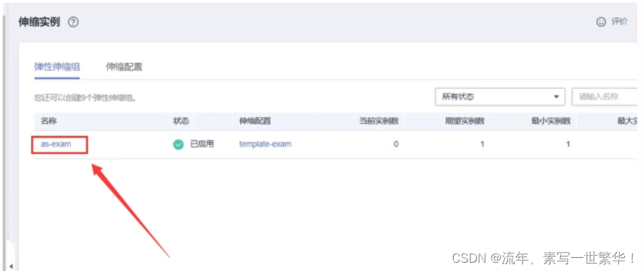The width and height of the screenshot is (644, 271).
Task: Click the smiley face 评价 icon
Action: click(x=601, y=22)
